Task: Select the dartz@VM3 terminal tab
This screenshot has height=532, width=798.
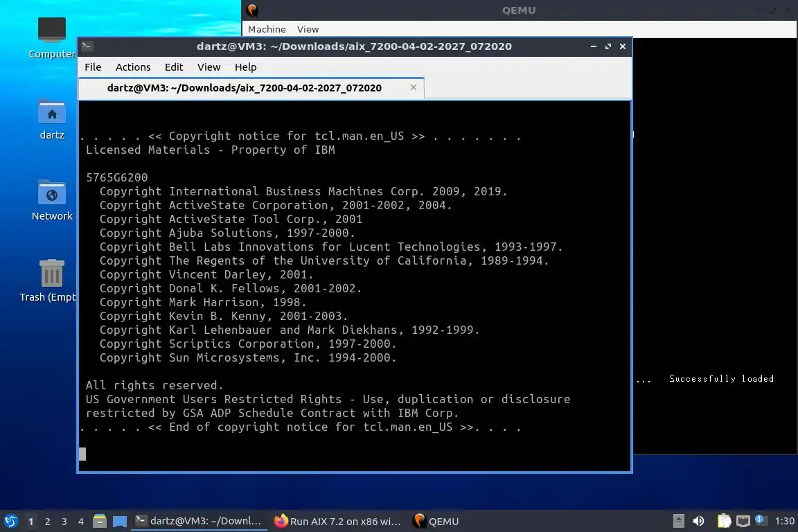Action: (x=251, y=88)
